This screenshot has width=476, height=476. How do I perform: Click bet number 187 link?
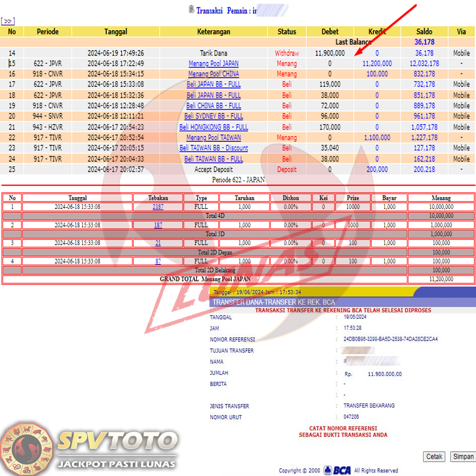(158, 225)
